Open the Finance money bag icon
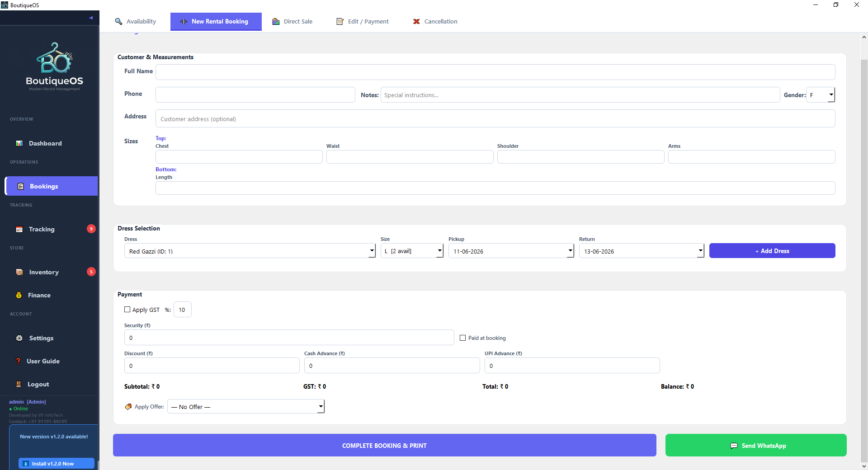 point(19,295)
